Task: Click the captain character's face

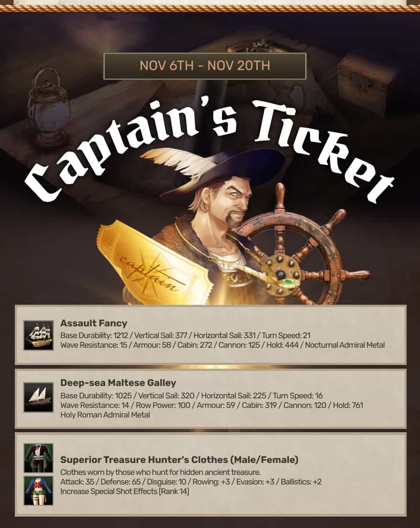Action: (236, 202)
